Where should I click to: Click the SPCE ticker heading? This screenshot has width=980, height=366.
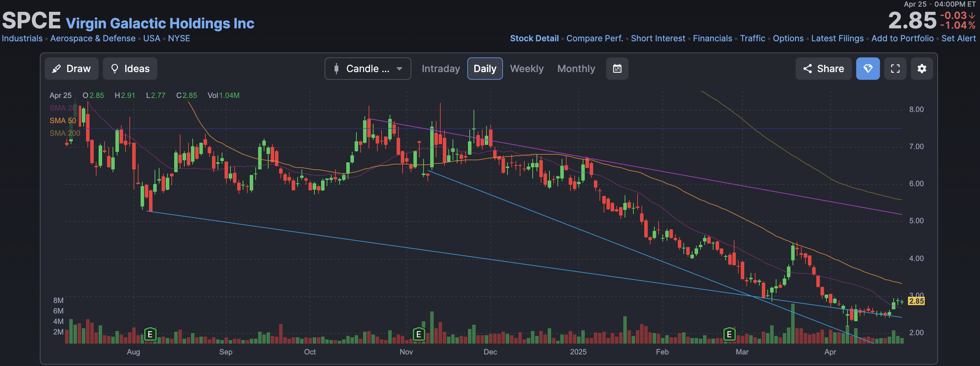point(31,20)
